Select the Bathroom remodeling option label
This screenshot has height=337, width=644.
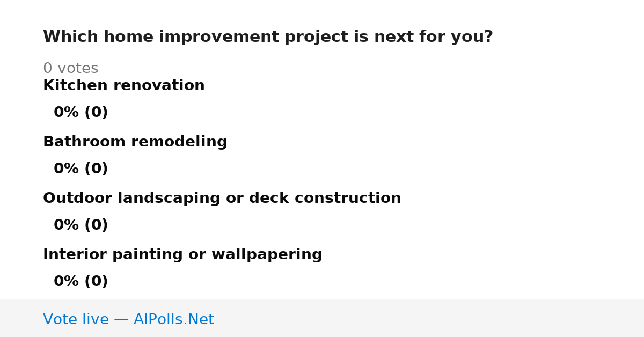point(135,142)
